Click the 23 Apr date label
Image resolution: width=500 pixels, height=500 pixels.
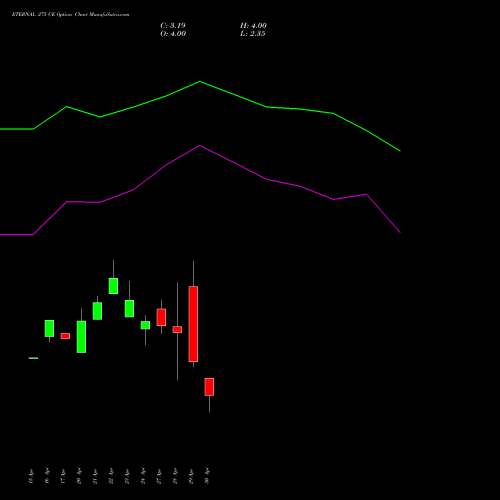(x=127, y=476)
